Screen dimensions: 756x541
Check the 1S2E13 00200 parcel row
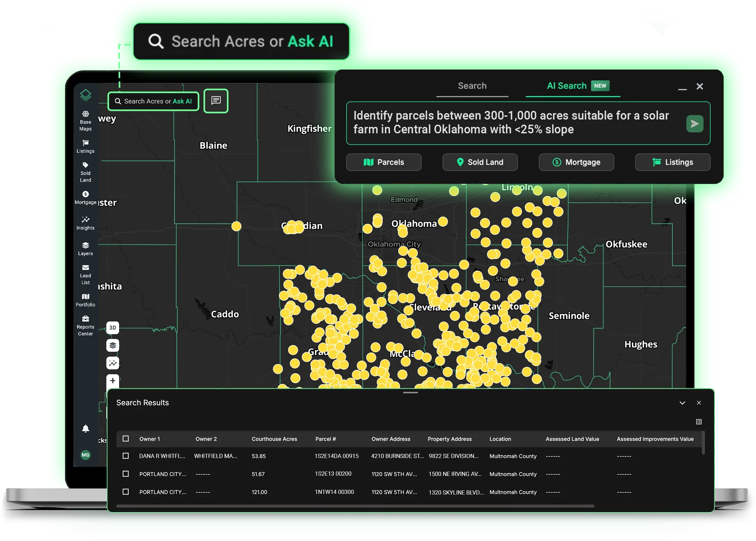(126, 474)
